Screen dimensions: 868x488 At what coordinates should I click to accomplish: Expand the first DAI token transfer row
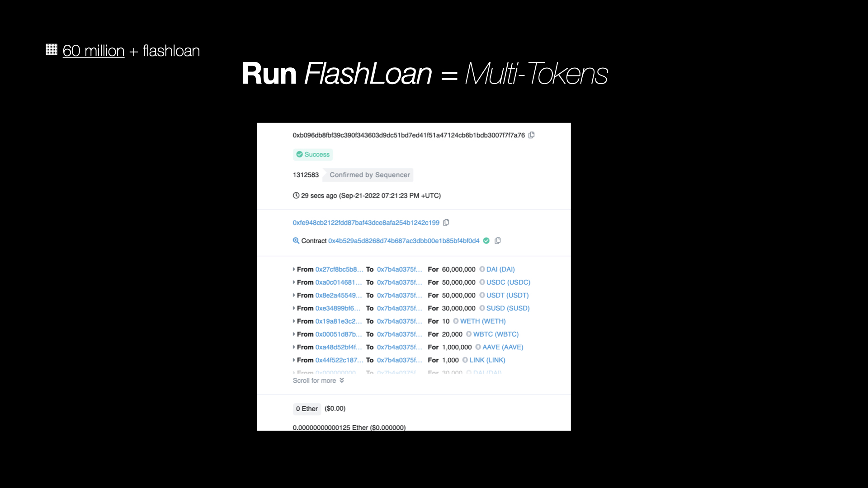pyautogui.click(x=294, y=269)
